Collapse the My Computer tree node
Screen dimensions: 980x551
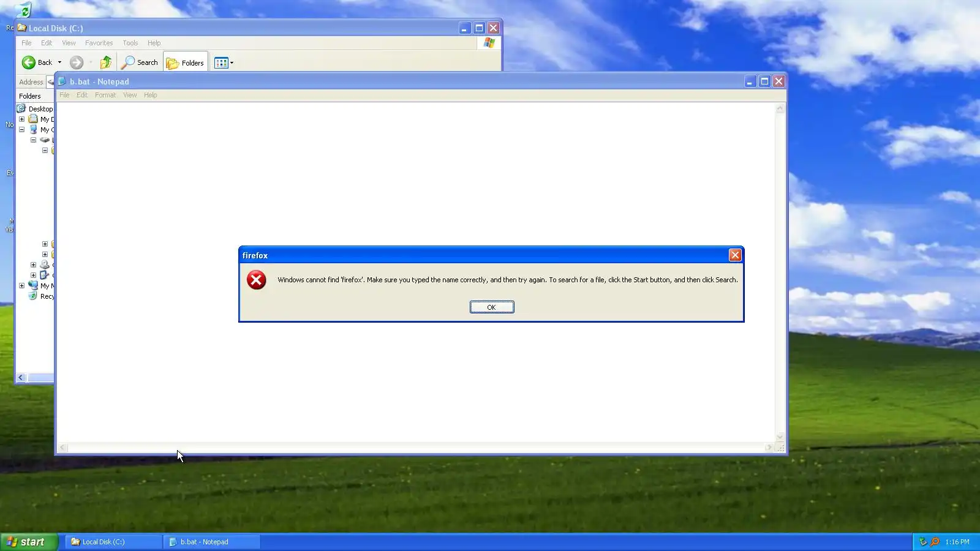coord(21,130)
